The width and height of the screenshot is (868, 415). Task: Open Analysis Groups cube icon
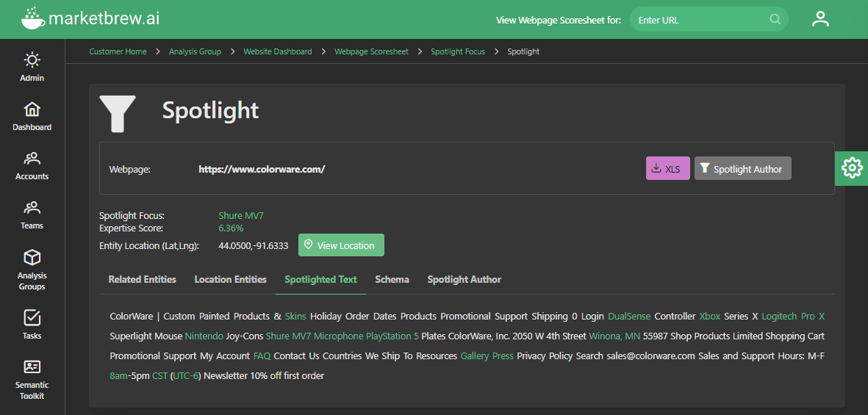pos(32,259)
